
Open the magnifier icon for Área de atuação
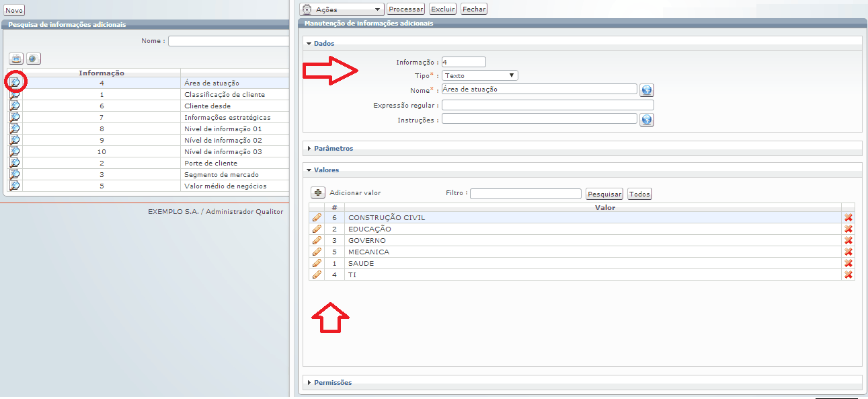(15, 83)
